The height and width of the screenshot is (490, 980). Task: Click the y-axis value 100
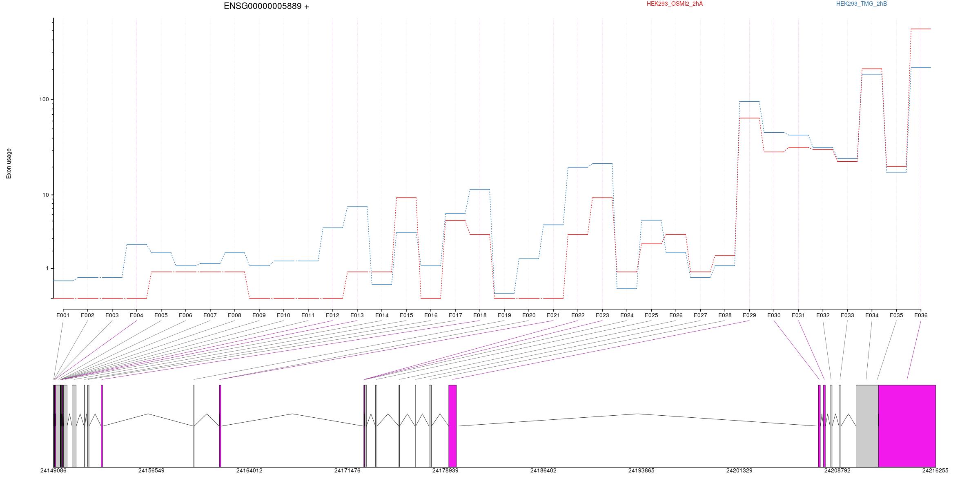(44, 99)
